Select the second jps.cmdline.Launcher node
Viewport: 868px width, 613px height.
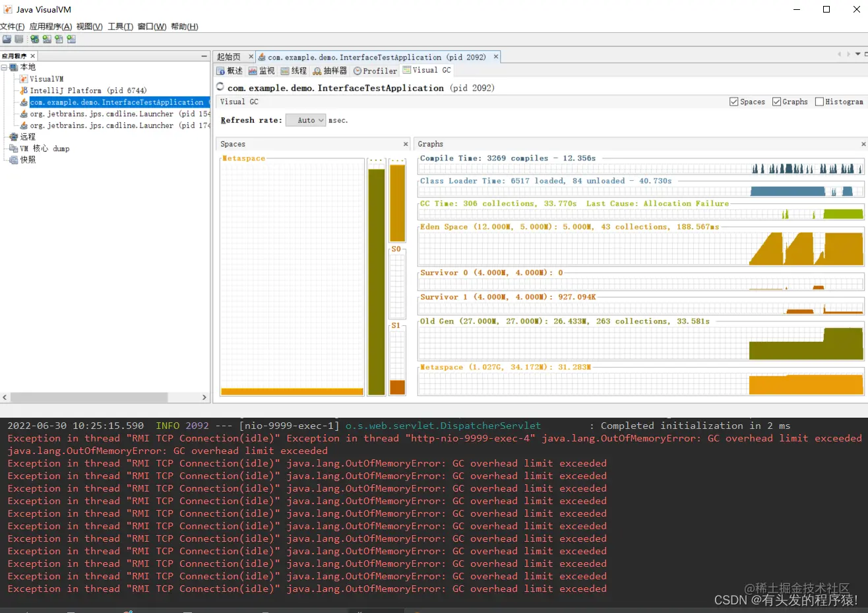(x=120, y=125)
